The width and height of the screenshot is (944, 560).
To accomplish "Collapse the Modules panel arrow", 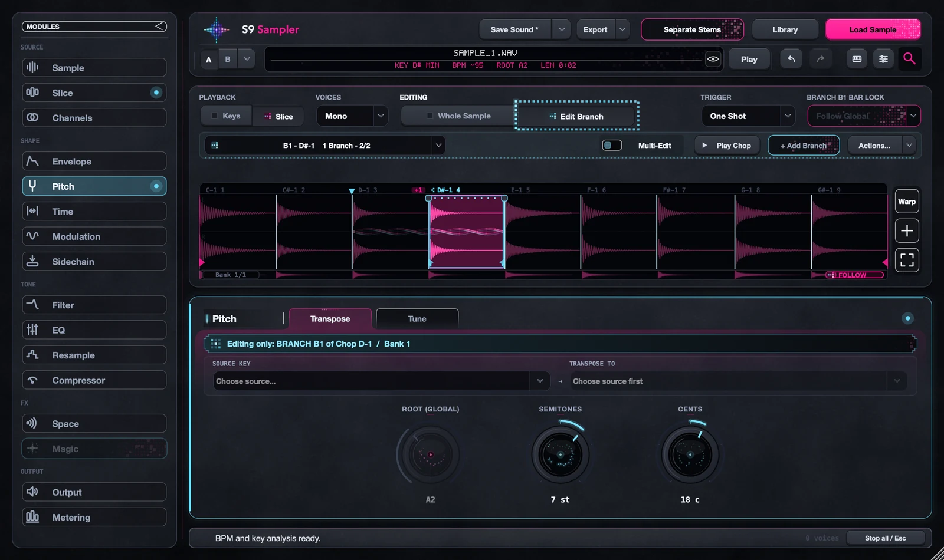I will coord(159,27).
